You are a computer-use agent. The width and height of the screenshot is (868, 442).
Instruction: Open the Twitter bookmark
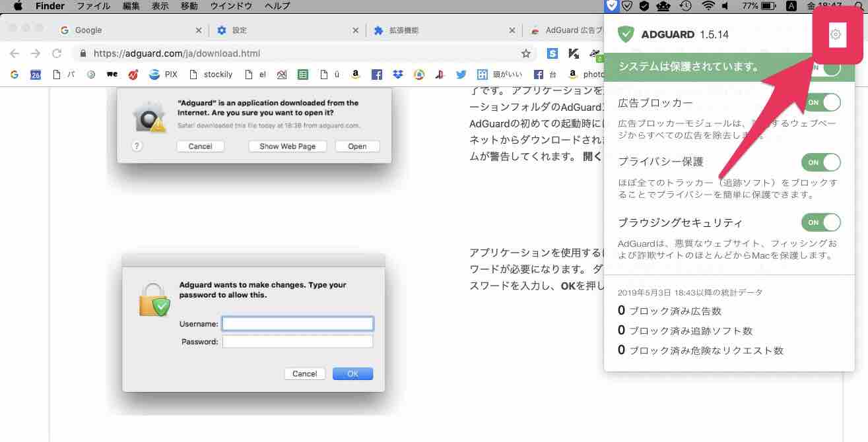click(461, 75)
